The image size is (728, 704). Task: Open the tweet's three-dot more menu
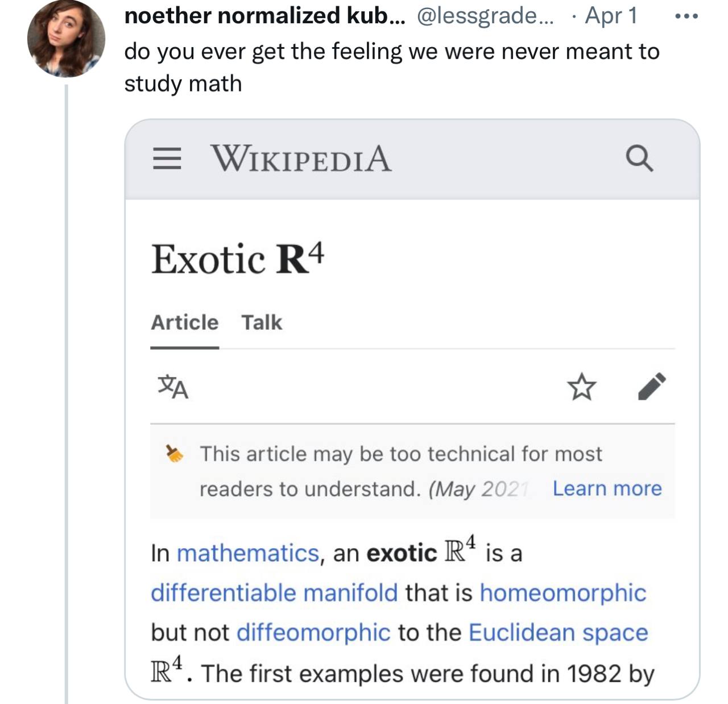(686, 16)
